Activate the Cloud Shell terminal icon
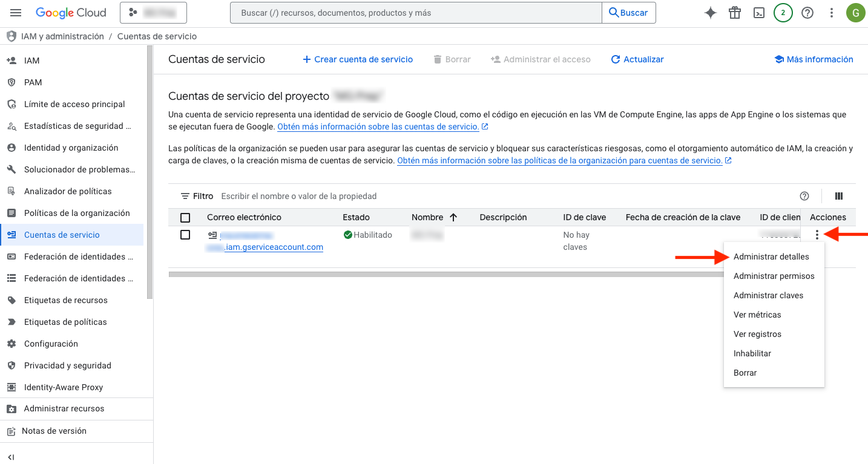This screenshot has height=464, width=868. [x=759, y=13]
